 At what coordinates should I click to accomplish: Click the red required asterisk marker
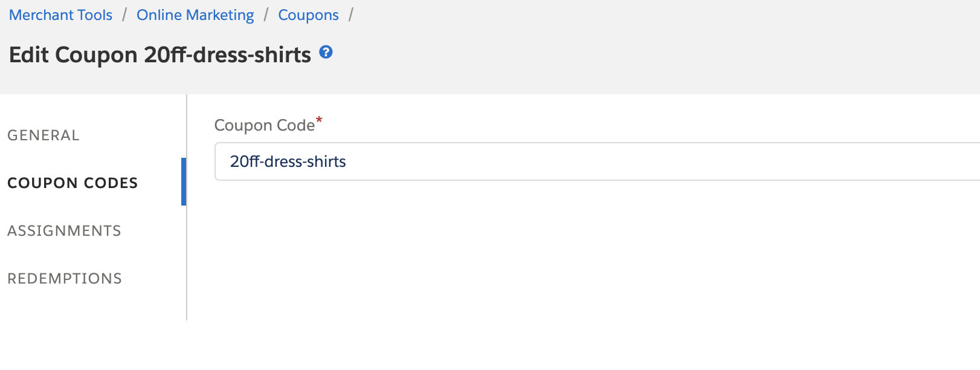coord(319,120)
